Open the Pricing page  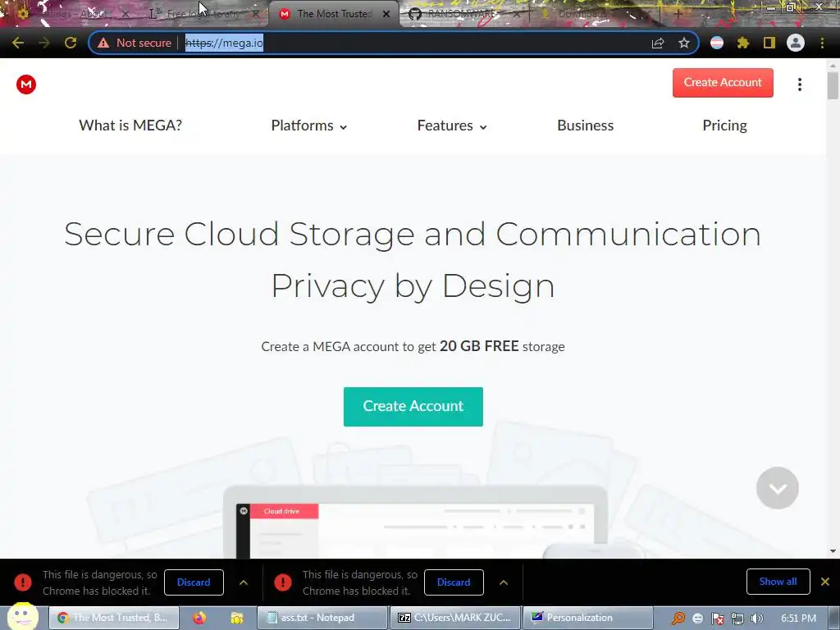pos(725,126)
